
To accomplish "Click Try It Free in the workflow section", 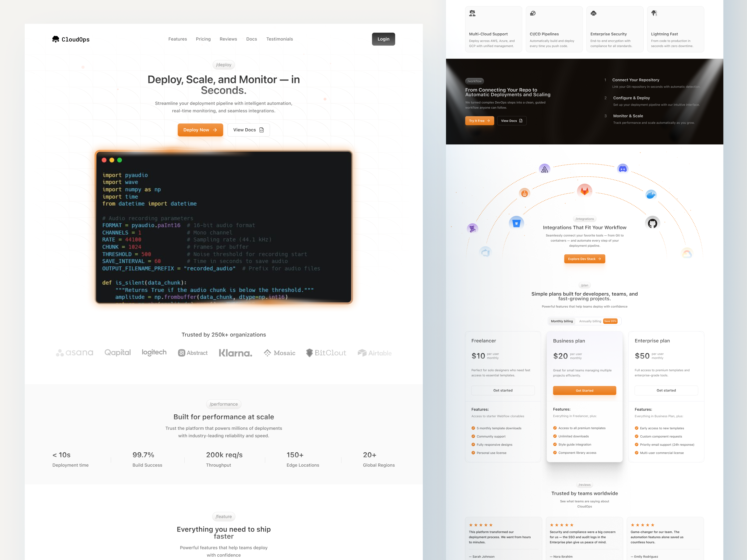I will click(x=479, y=120).
